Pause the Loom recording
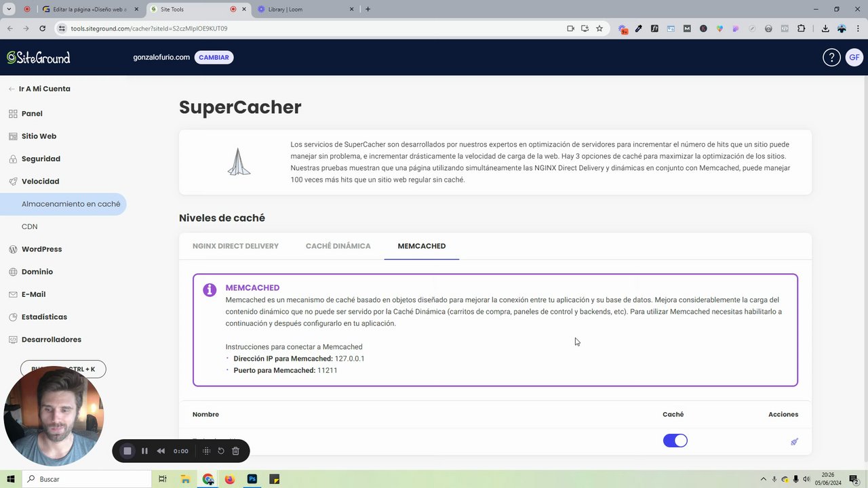The width and height of the screenshot is (868, 488). (x=144, y=451)
